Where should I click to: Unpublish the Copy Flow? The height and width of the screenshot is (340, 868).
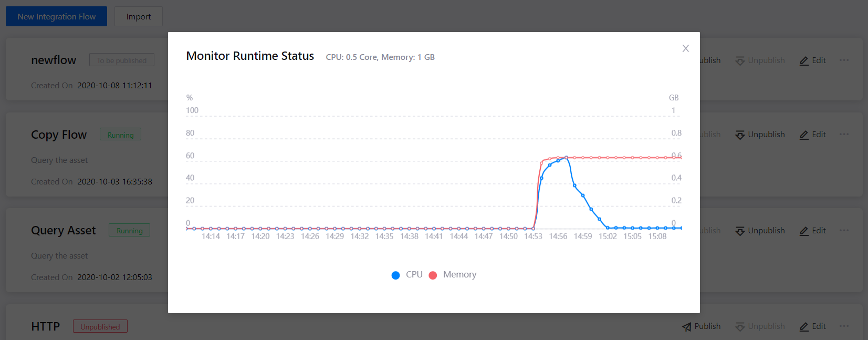pos(760,134)
